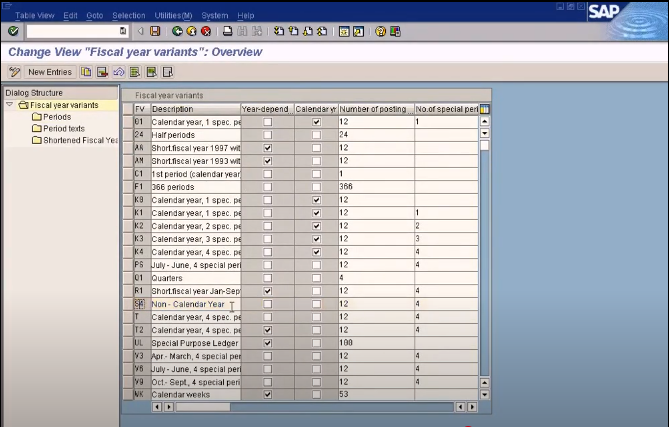The image size is (669, 427).
Task: Click the green Enter checkmark icon
Action: (x=13, y=31)
